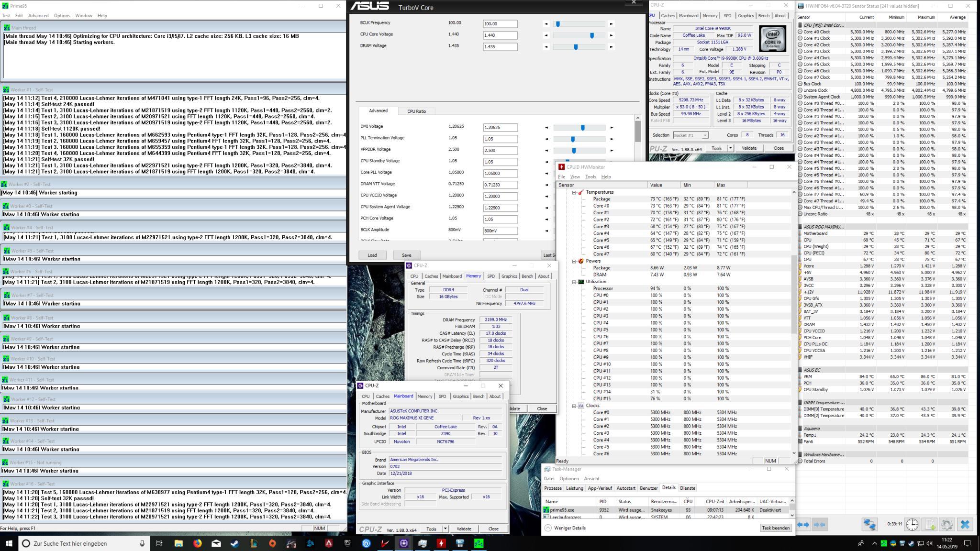980x551 pixels.
Task: Open Origin orange taskbar icon
Action: [272, 543]
